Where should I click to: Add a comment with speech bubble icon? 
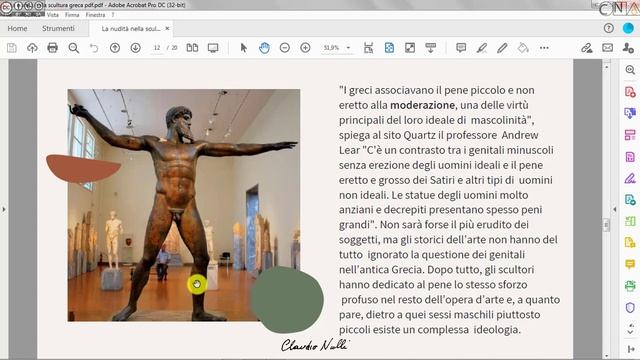(461, 48)
